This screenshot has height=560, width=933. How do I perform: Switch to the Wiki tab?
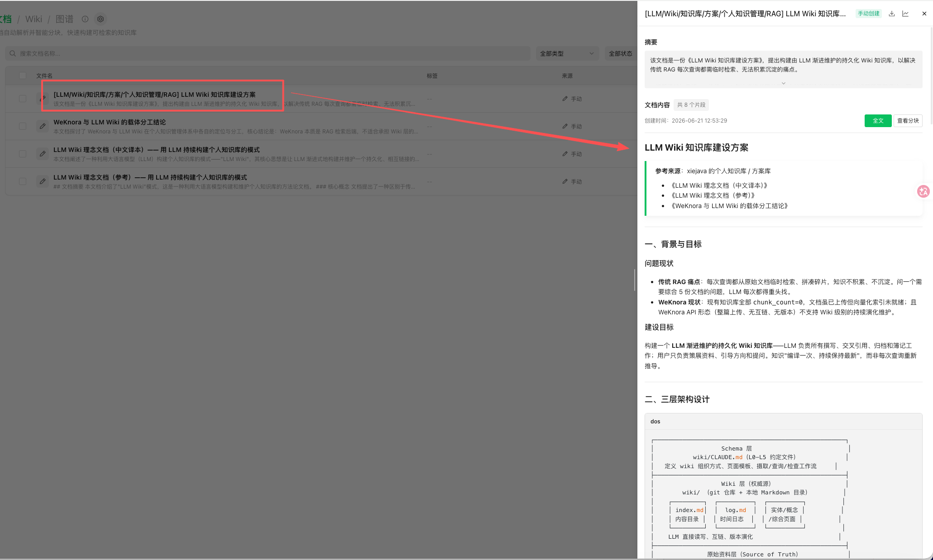coord(33,19)
